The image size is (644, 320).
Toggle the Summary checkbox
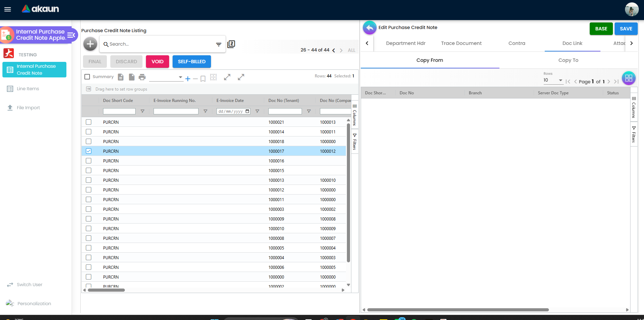[x=87, y=77]
